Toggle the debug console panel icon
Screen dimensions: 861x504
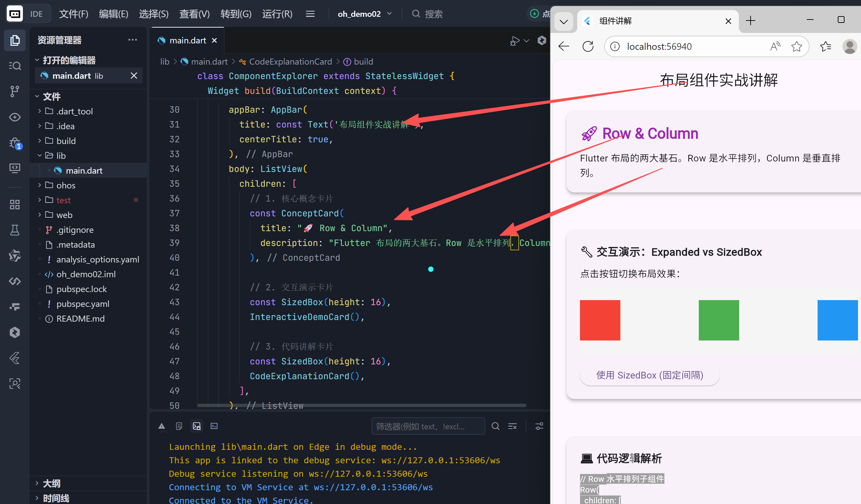197,426
